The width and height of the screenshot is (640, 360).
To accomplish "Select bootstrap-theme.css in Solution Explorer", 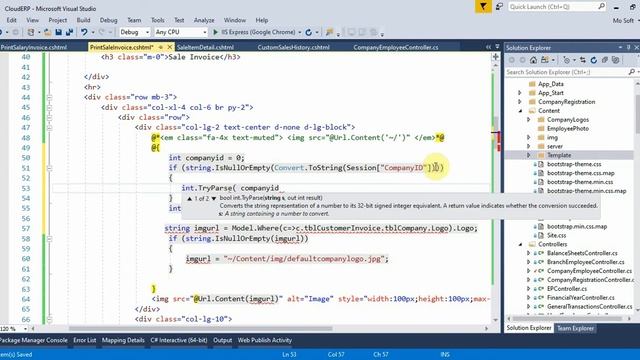I will tap(574, 164).
